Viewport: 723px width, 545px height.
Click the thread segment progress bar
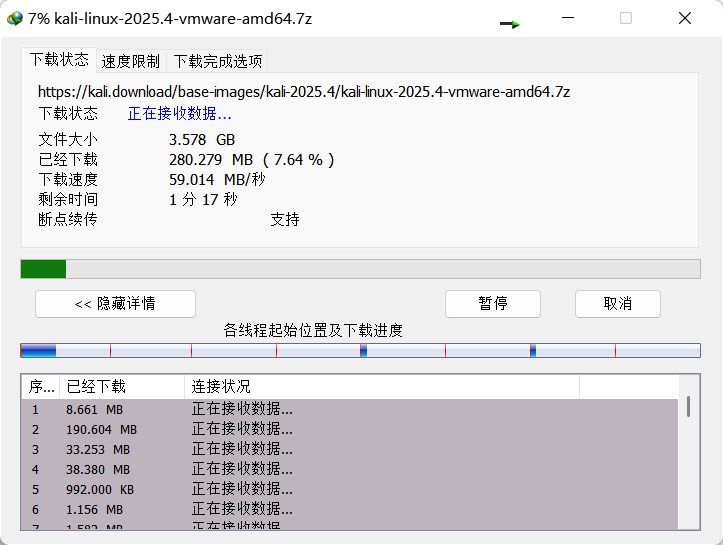click(x=360, y=351)
